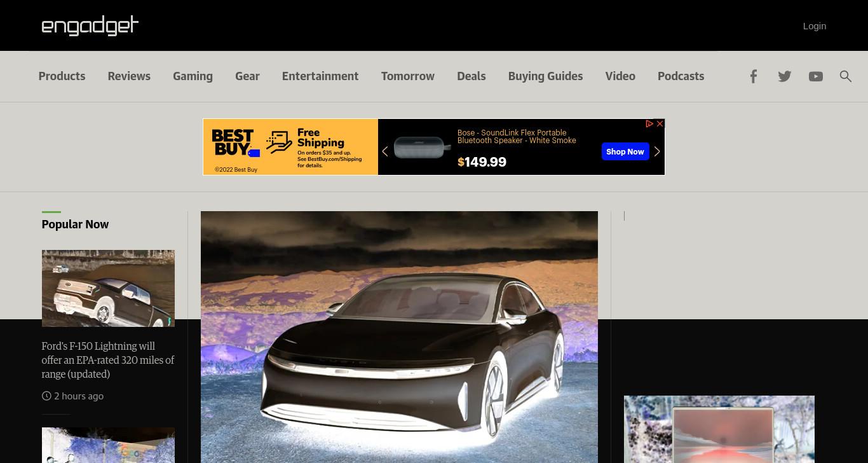Viewport: 868px width, 463px height.
Task: Open Engadget's YouTube icon
Action: click(816, 76)
